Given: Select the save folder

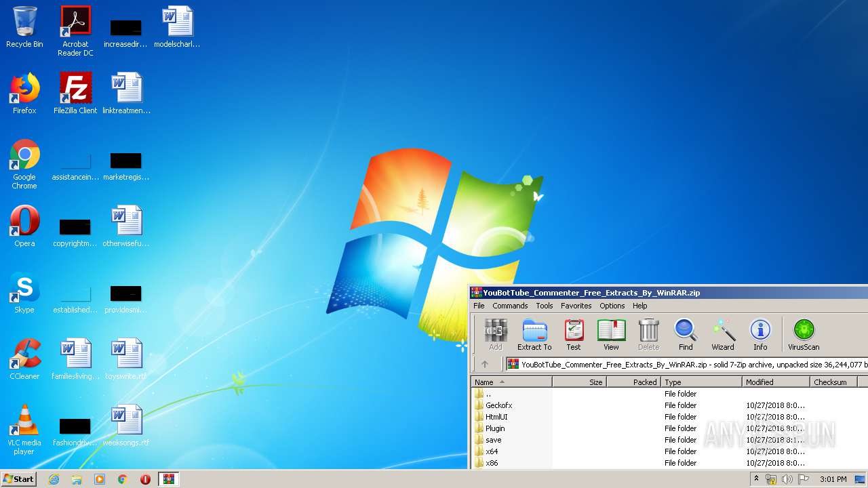Looking at the screenshot, I should (x=669, y=440).
